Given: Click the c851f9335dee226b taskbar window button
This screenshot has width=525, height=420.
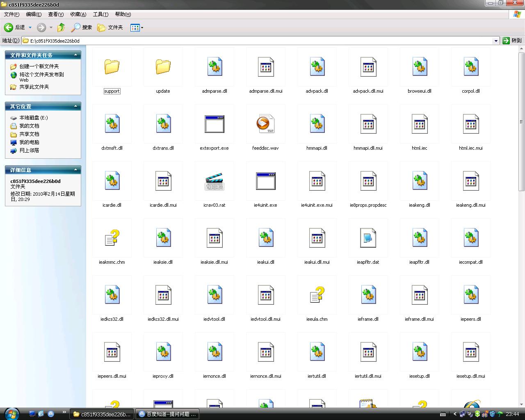Looking at the screenshot, I should pyautogui.click(x=102, y=414).
